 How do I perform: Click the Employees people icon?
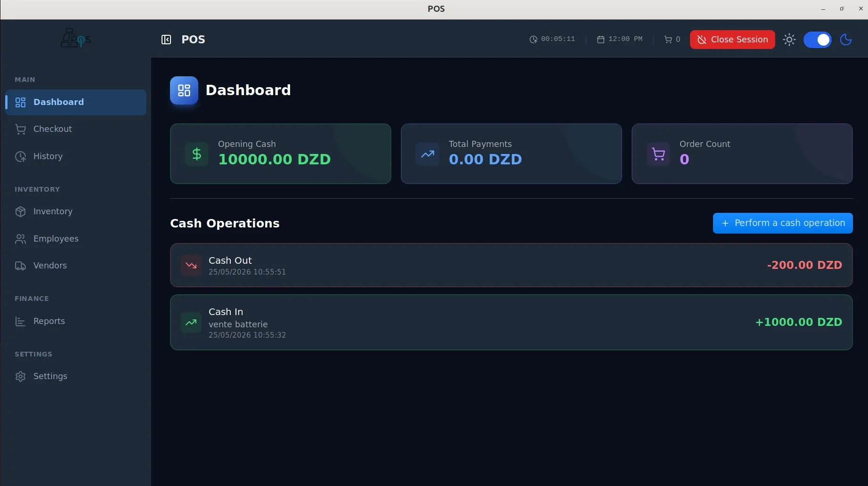20,239
